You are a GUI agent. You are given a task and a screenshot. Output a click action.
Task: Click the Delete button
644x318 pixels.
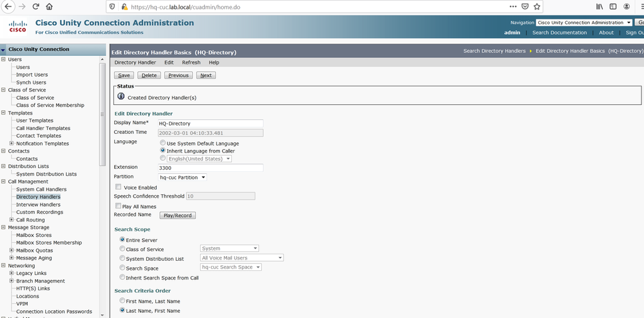pos(149,75)
